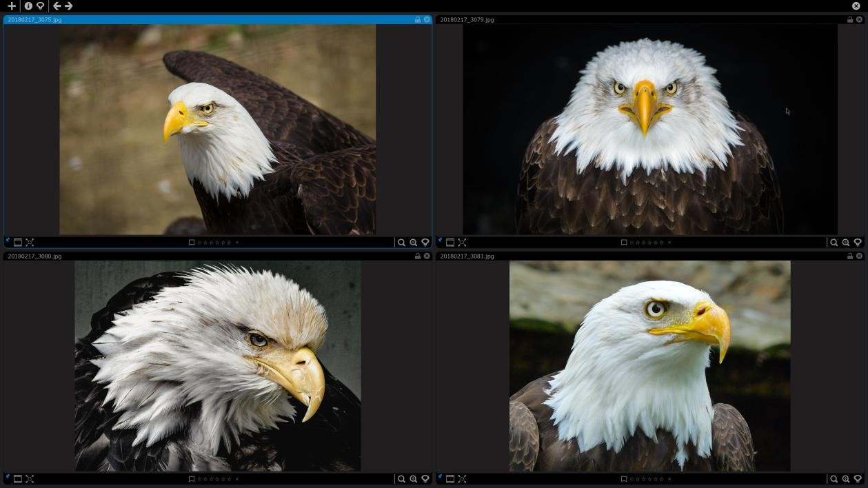This screenshot has height=488, width=868.
Task: Click magnifier icon under 20180217_3079.jpg
Action: (834, 243)
